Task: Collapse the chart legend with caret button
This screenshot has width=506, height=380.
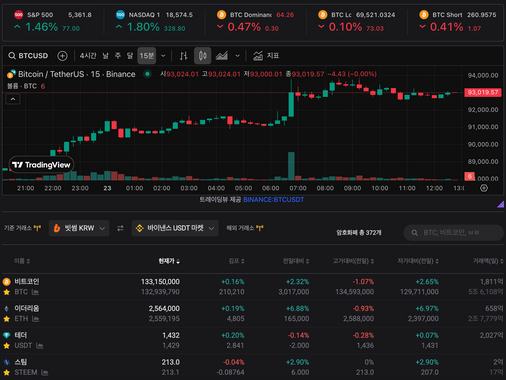Action: point(13,99)
